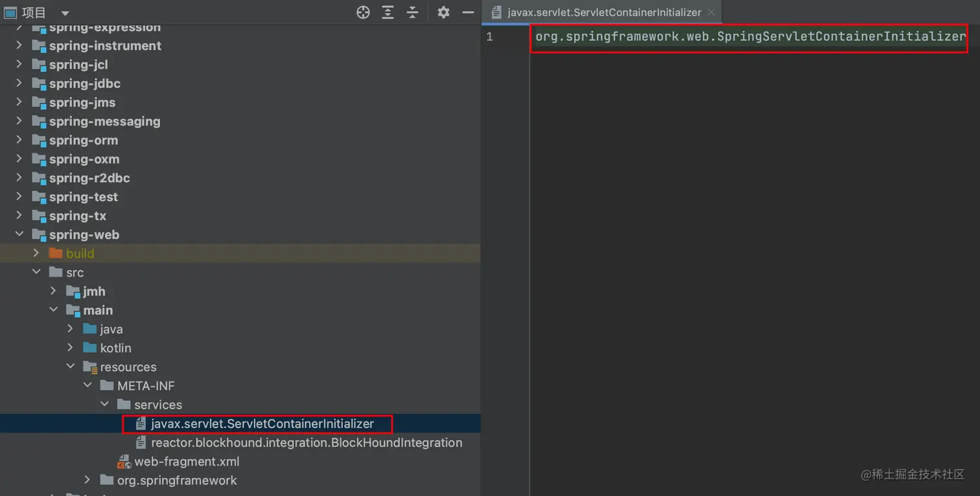Collapse the services folder
Image resolution: width=980 pixels, height=496 pixels.
coord(104,404)
